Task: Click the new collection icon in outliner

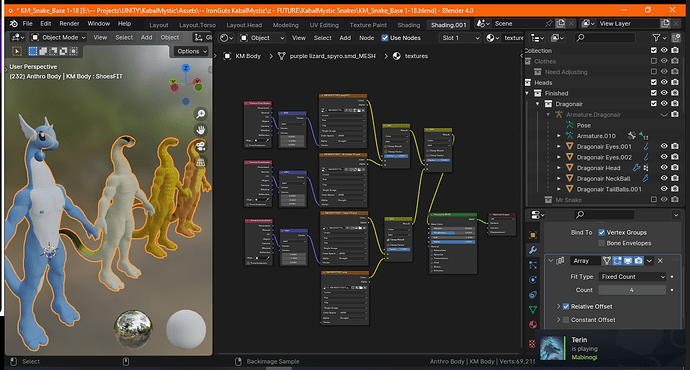Action: [x=675, y=38]
